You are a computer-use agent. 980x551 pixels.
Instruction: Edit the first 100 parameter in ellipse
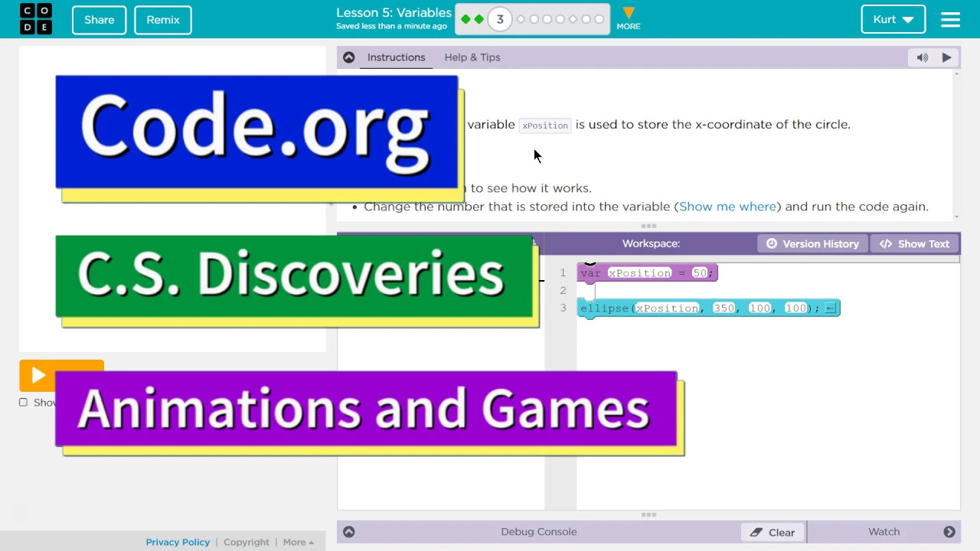(759, 308)
